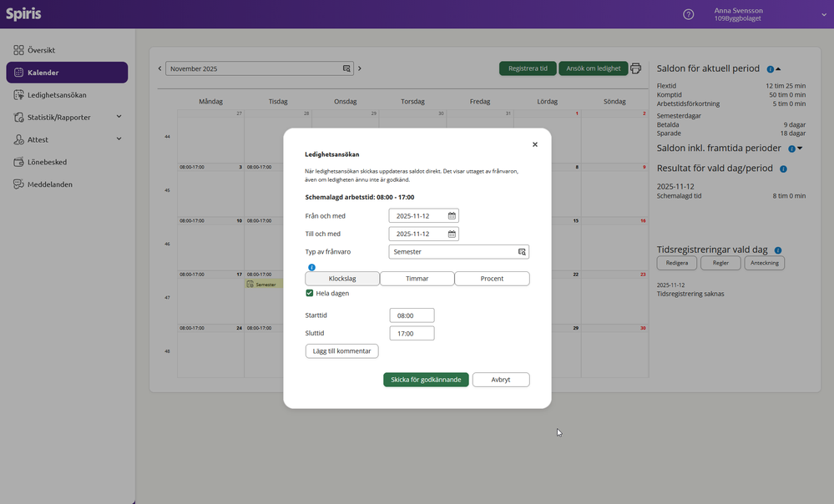This screenshot has width=834, height=504.
Task: Select the Timmar option
Action: pyautogui.click(x=417, y=279)
